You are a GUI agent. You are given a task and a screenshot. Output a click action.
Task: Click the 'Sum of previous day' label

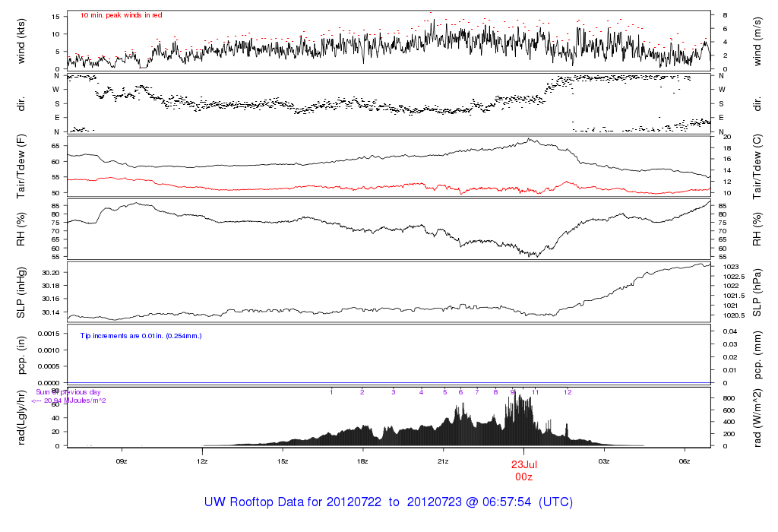point(68,392)
